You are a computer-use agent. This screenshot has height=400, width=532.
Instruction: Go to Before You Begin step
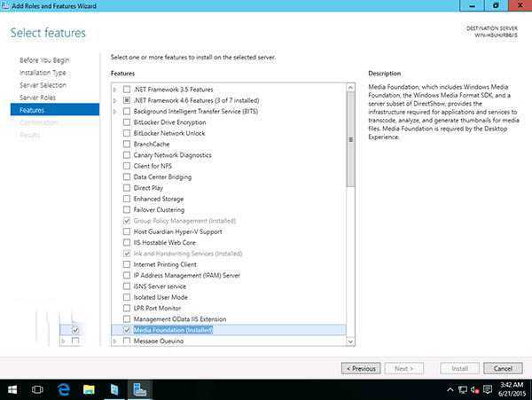click(44, 60)
